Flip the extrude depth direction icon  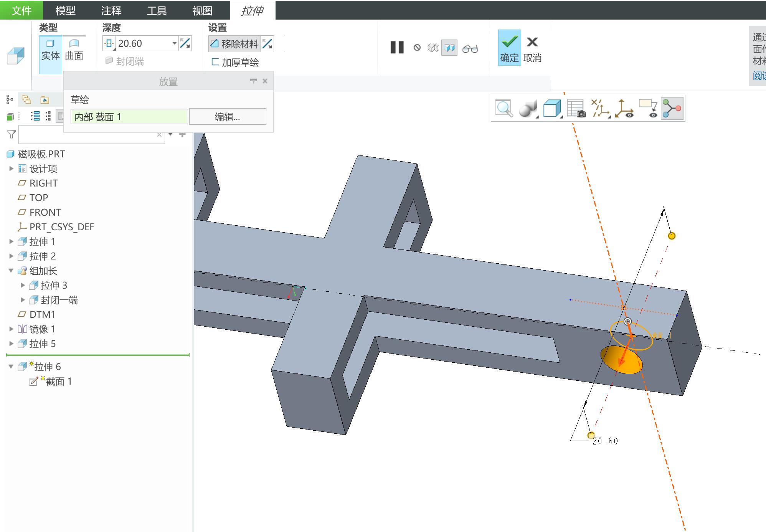tap(185, 43)
